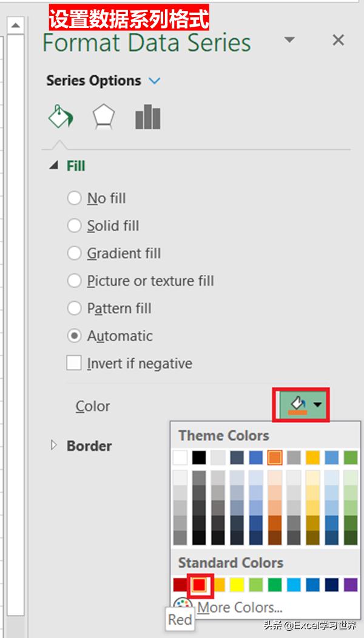Select the Orange theme color swatch
Image resolution: width=364 pixels, height=638 pixels.
(275, 458)
